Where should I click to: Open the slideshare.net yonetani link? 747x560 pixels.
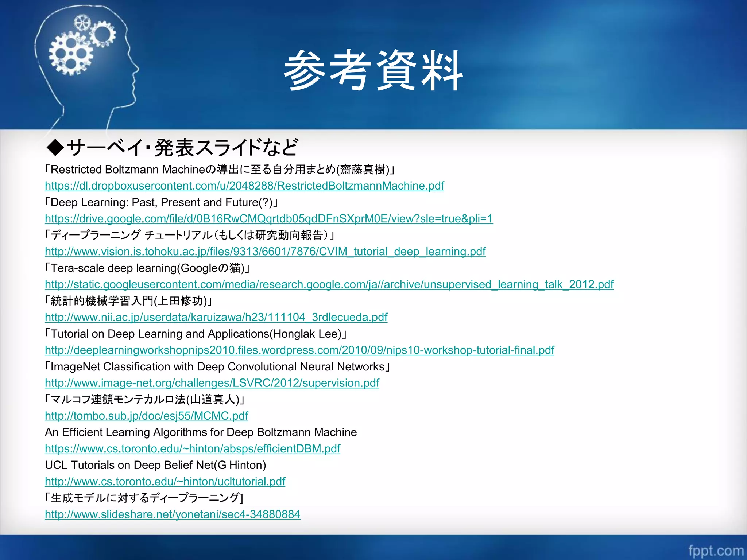click(173, 514)
